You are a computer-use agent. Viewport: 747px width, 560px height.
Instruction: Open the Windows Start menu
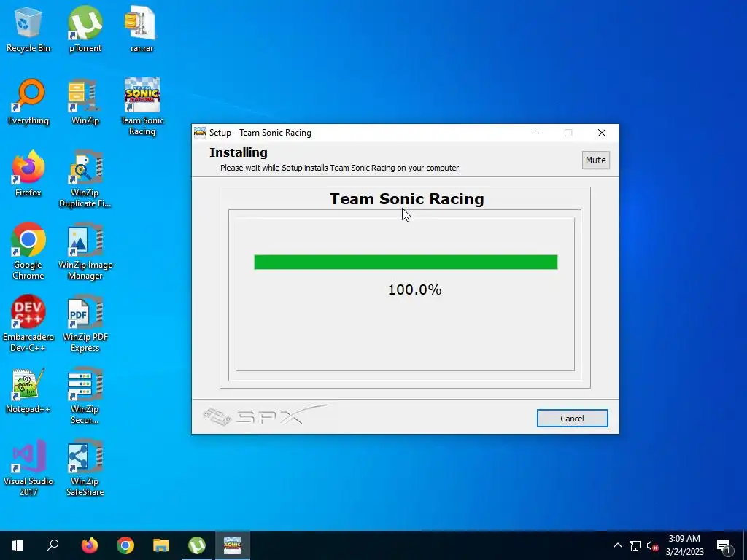(18, 545)
